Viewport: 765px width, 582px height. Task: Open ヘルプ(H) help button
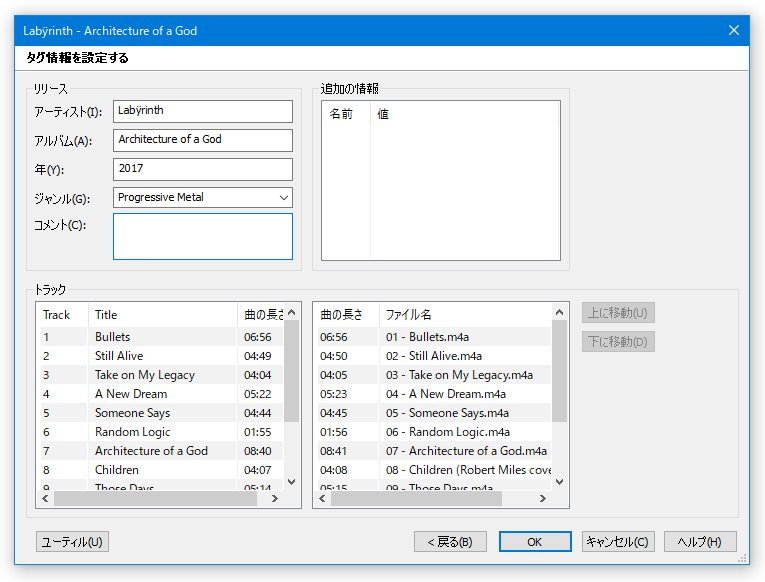pos(700,542)
